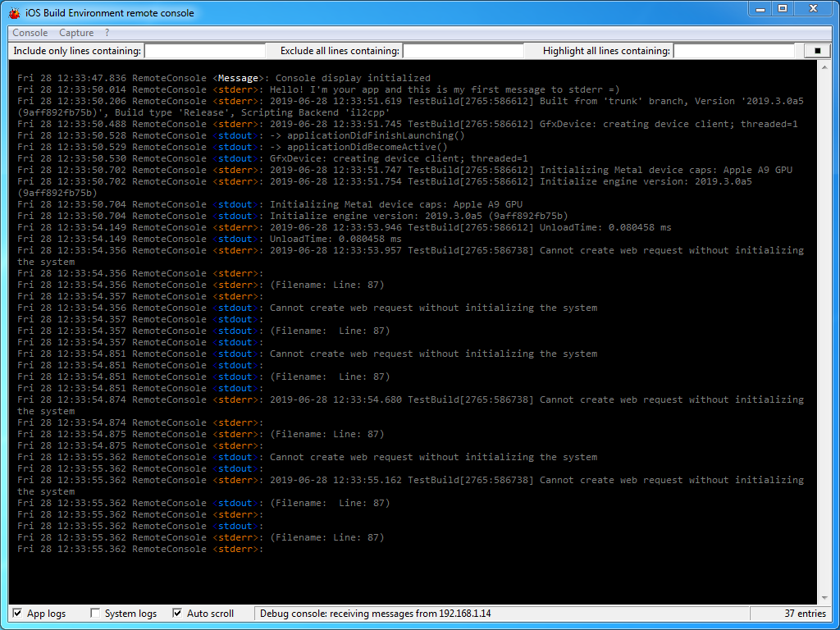
Task: Click the Include only lines containing field
Action: coord(204,51)
